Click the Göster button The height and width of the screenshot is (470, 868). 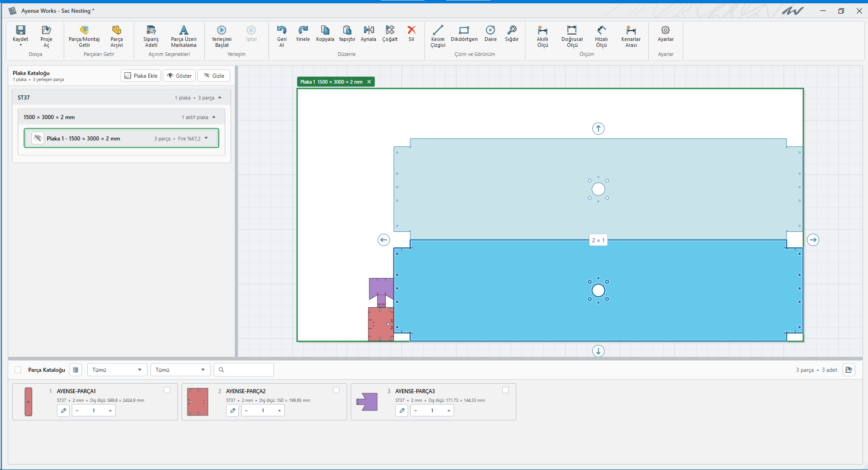179,75
